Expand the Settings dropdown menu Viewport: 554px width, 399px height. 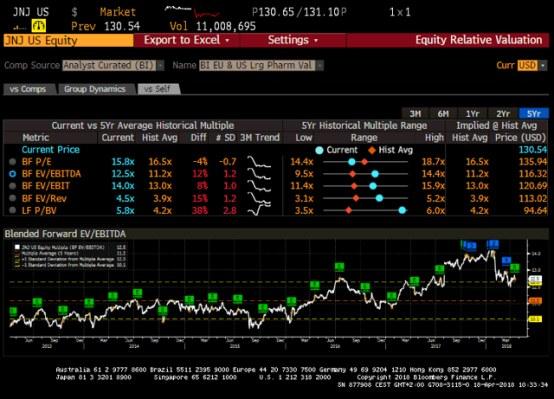293,40
